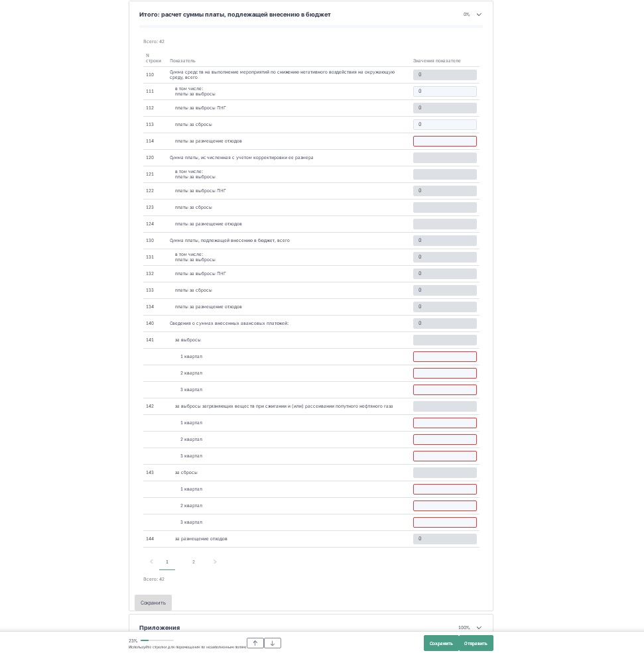Select page 1 in the pagination

point(167,562)
